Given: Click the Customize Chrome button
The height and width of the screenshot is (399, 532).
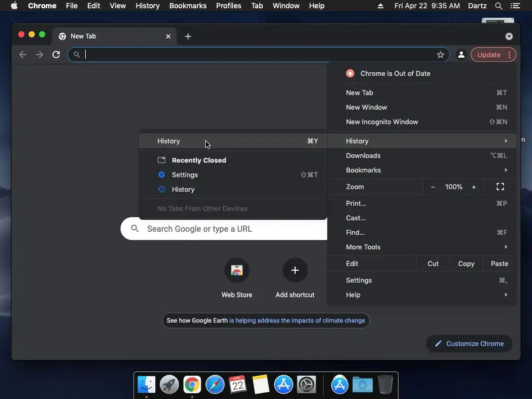Looking at the screenshot, I should pyautogui.click(x=469, y=344).
